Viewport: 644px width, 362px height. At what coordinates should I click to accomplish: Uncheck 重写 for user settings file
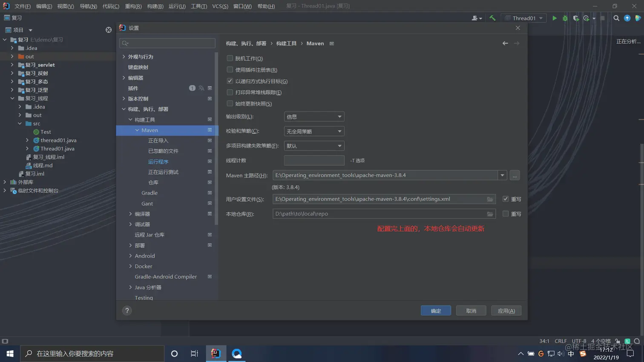tap(506, 199)
